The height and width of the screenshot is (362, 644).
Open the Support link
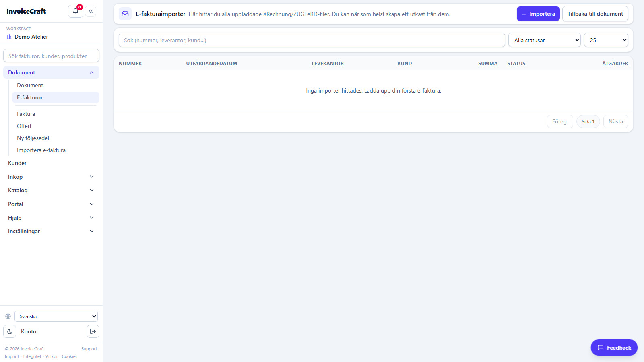click(x=89, y=349)
